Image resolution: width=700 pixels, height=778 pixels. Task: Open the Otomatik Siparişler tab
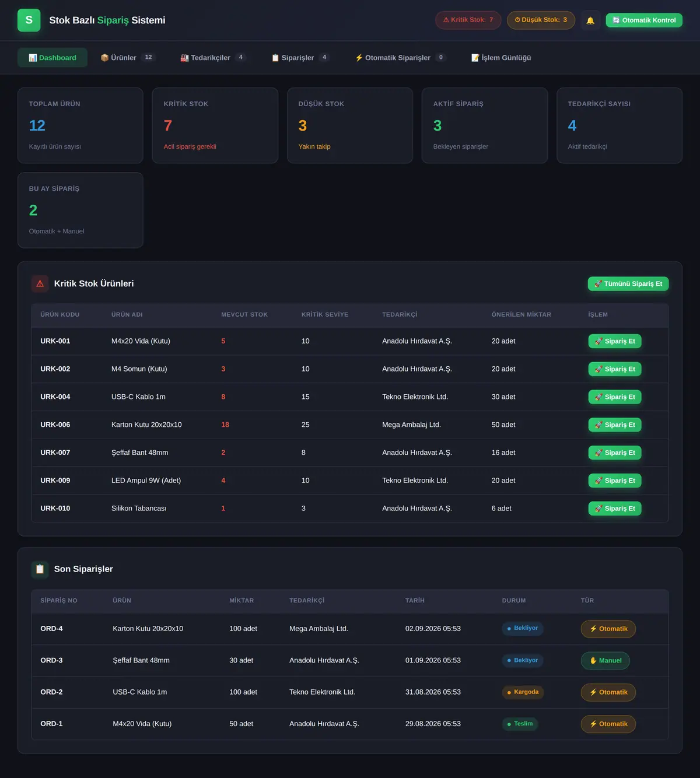point(401,58)
